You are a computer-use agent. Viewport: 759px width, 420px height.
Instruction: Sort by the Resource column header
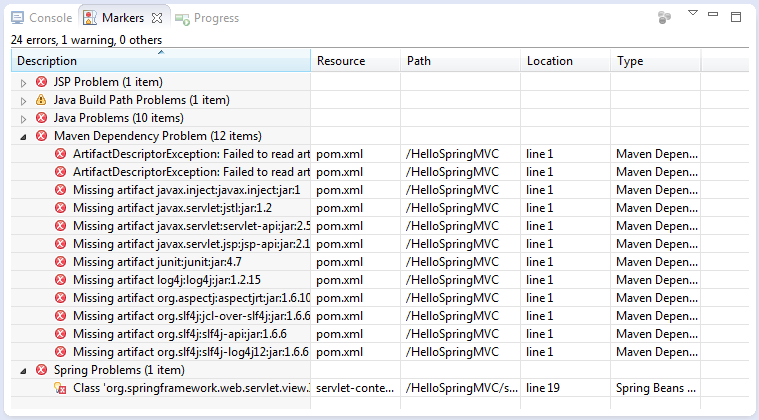355,61
